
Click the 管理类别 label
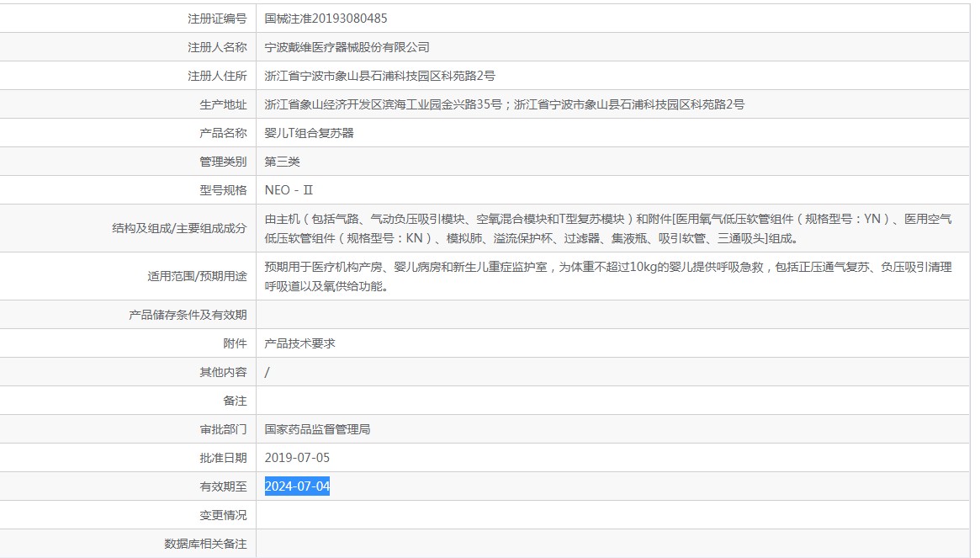(223, 162)
